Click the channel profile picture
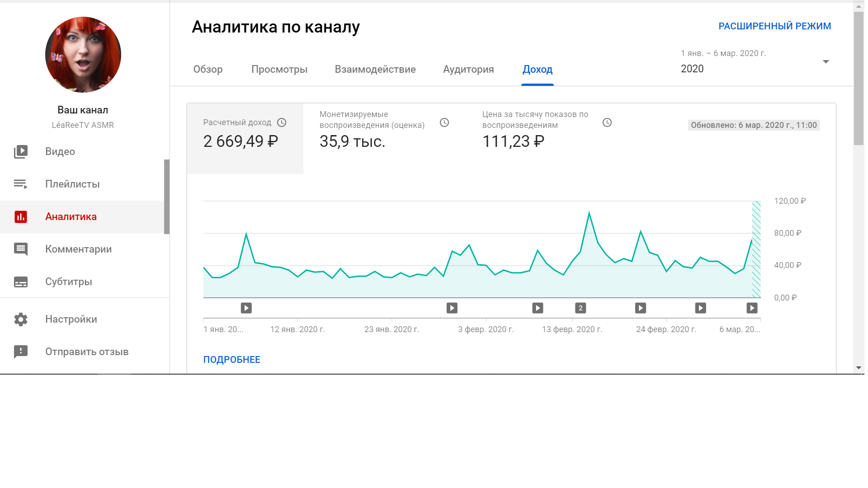Viewport: 868px width, 488px height. [x=83, y=54]
